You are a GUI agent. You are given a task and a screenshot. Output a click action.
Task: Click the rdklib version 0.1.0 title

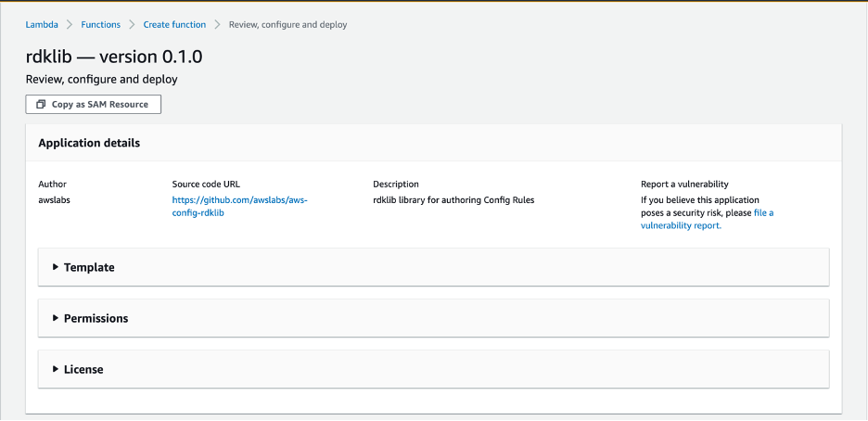pos(114,57)
